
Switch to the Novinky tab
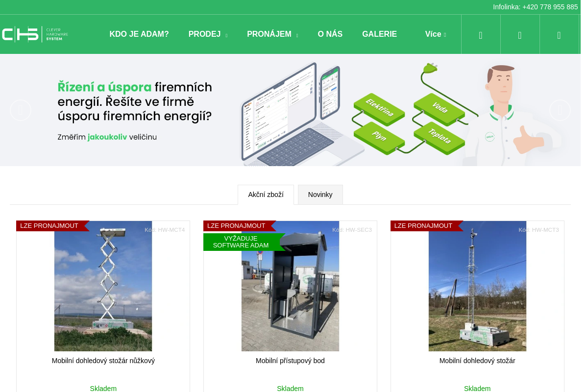pyautogui.click(x=320, y=195)
